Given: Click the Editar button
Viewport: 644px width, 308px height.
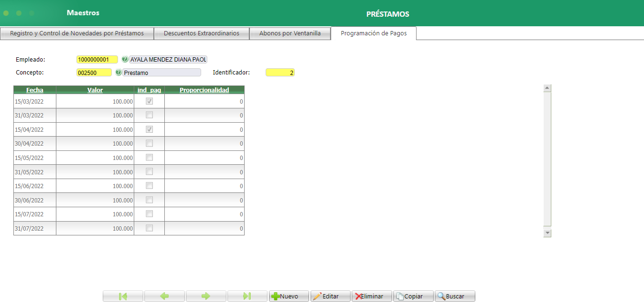Looking at the screenshot, I should (331, 296).
